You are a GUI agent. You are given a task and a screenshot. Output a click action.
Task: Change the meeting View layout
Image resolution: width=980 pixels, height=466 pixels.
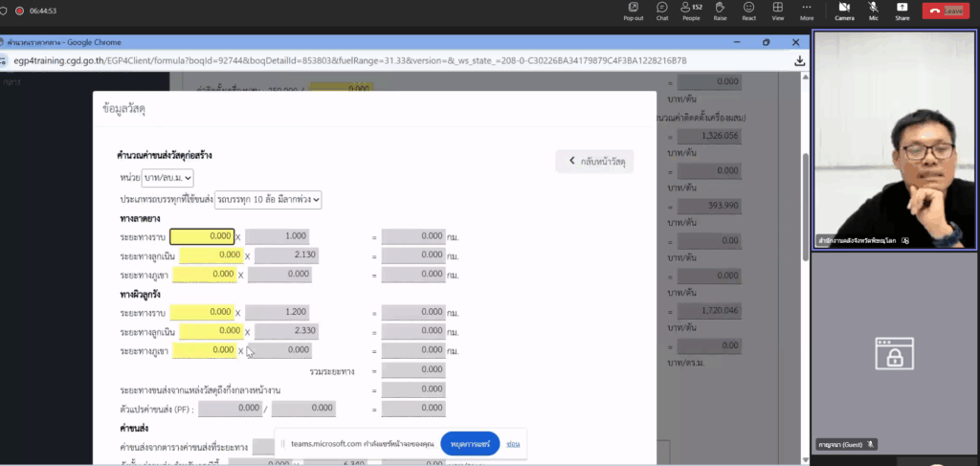pyautogui.click(x=778, y=10)
